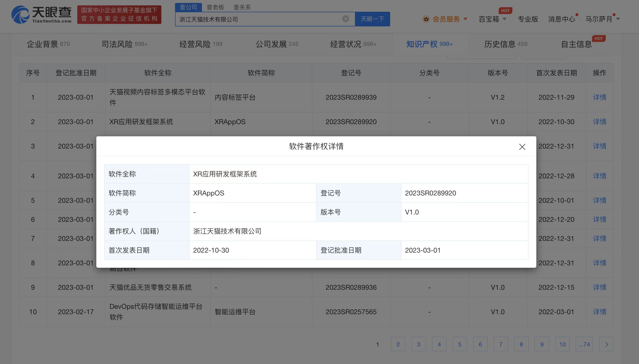Screen dimensions: 639x364
Task: Click the 登记批准日期 column header
Action: (76, 73)
